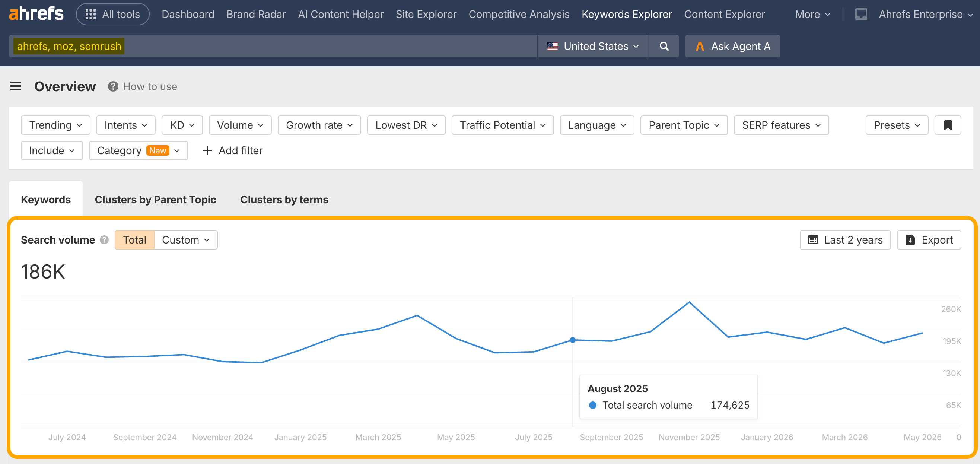Screen dimensions: 980x464
Task: Open Competitive Analysis
Action: tap(519, 14)
